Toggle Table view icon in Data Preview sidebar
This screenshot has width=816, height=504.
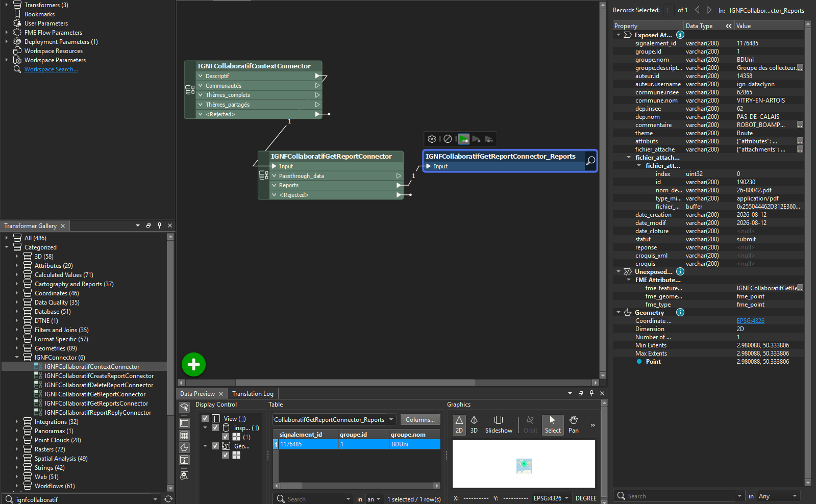click(x=184, y=435)
